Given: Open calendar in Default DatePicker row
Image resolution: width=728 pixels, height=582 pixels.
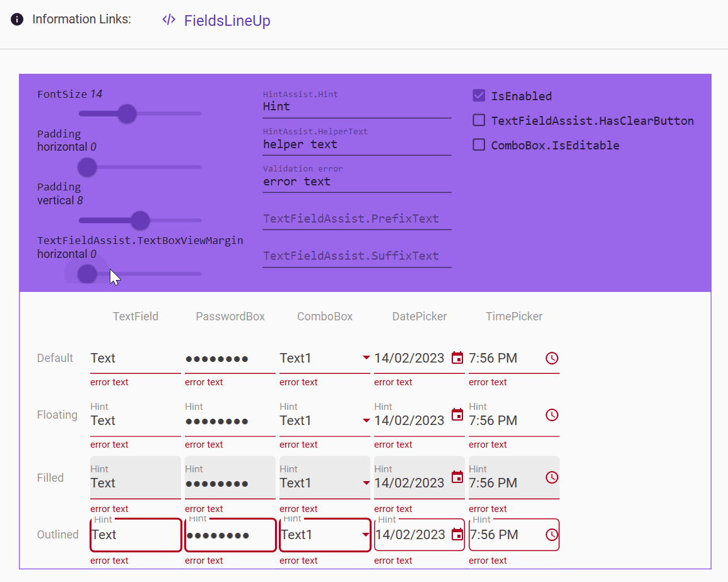Looking at the screenshot, I should (457, 358).
